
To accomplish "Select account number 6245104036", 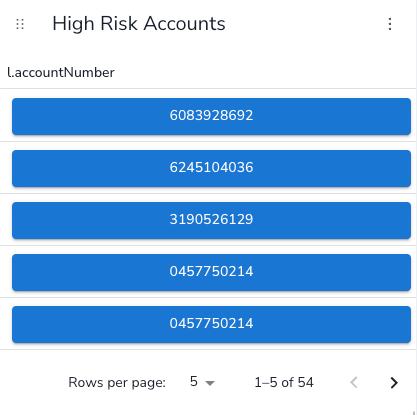I will click(211, 168).
